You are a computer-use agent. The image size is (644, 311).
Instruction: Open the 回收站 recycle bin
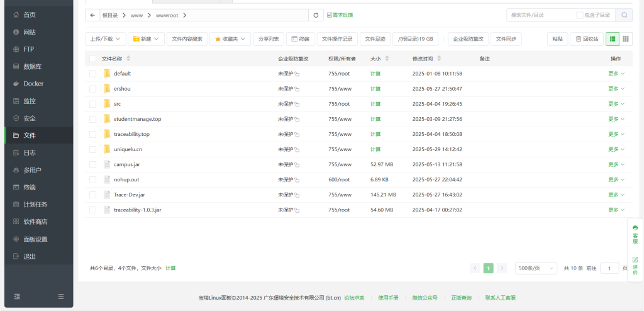pos(586,39)
